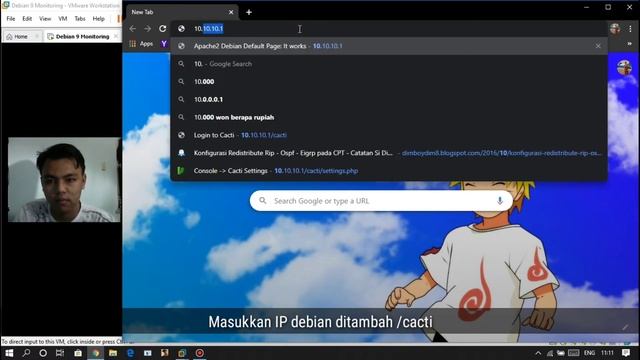Click into the Search Google or type a URL box

point(381,201)
